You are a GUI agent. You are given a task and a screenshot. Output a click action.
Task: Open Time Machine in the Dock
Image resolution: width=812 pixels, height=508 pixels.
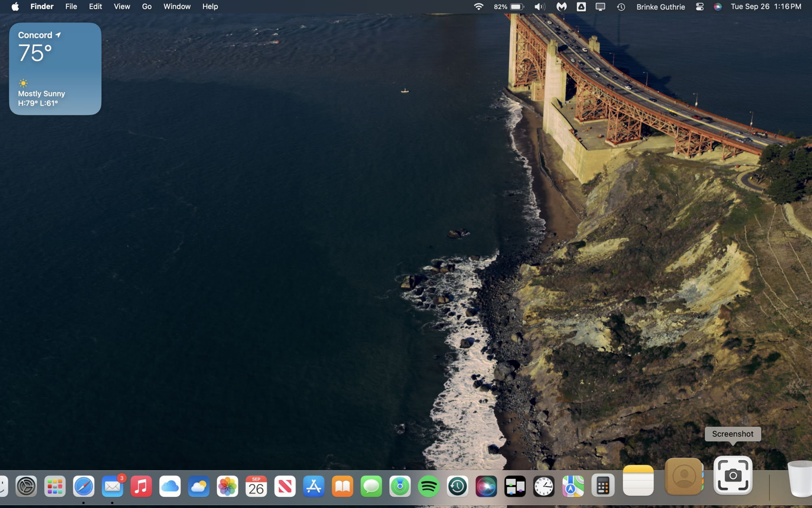coord(458,486)
